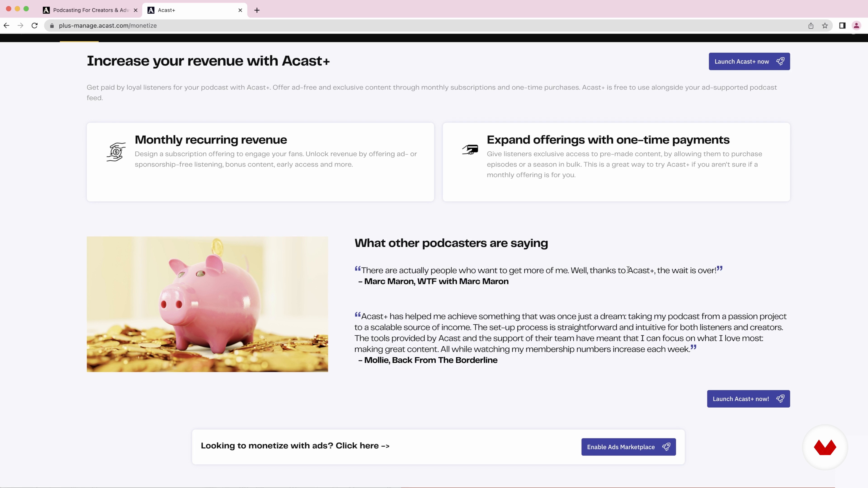Click the browser forward arrow

(21, 26)
